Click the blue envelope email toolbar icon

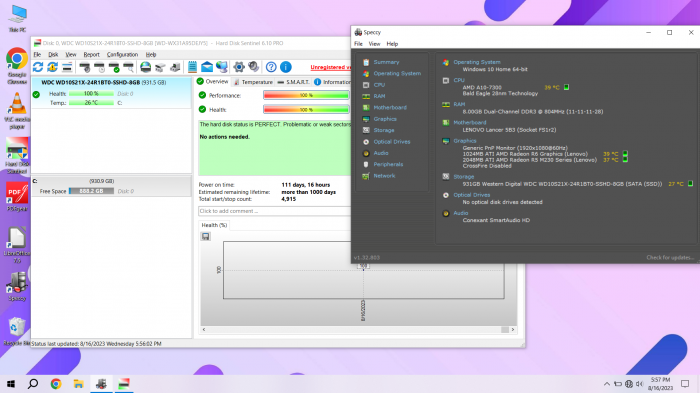(207, 67)
